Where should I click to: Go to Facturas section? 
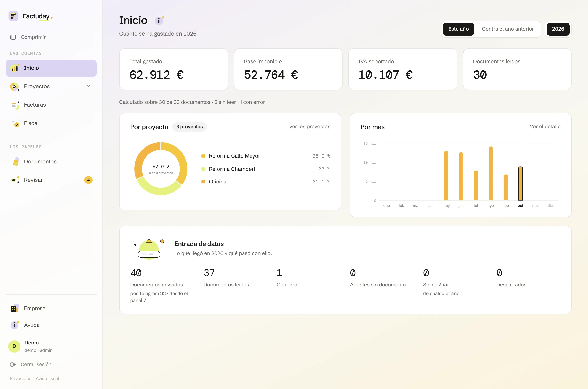(51, 105)
